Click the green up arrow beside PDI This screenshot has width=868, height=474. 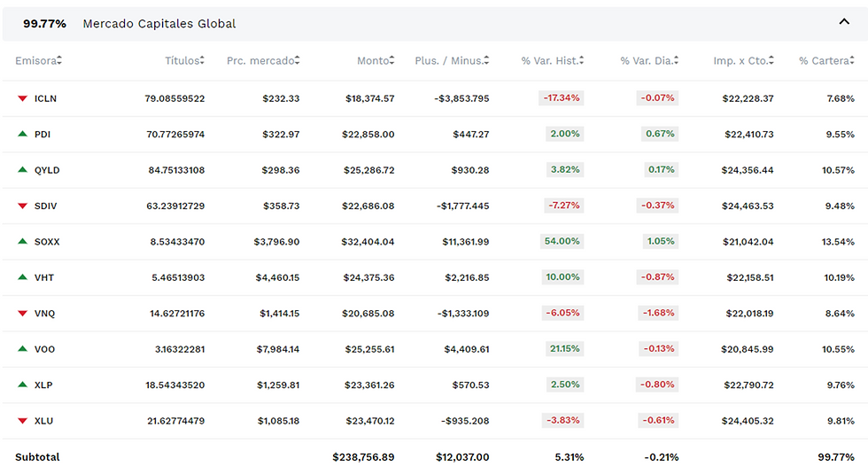pyautogui.click(x=22, y=134)
